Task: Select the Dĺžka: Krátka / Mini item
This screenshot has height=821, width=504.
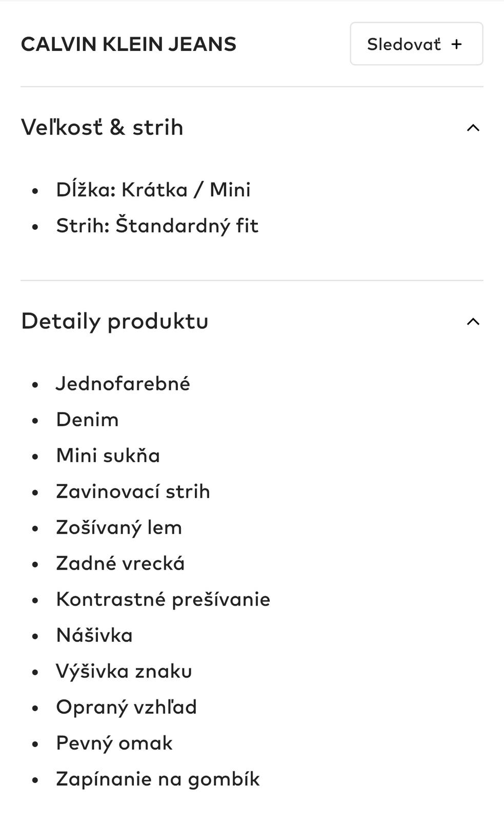Action: point(153,190)
